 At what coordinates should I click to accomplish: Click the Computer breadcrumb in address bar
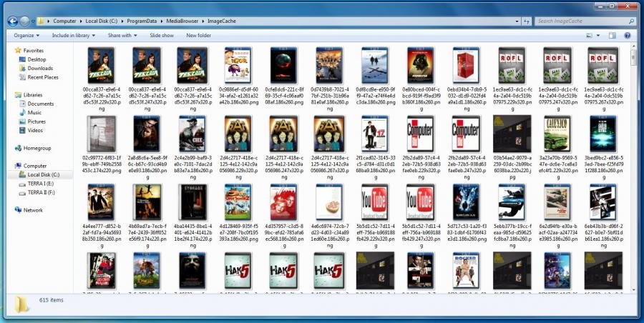point(64,21)
